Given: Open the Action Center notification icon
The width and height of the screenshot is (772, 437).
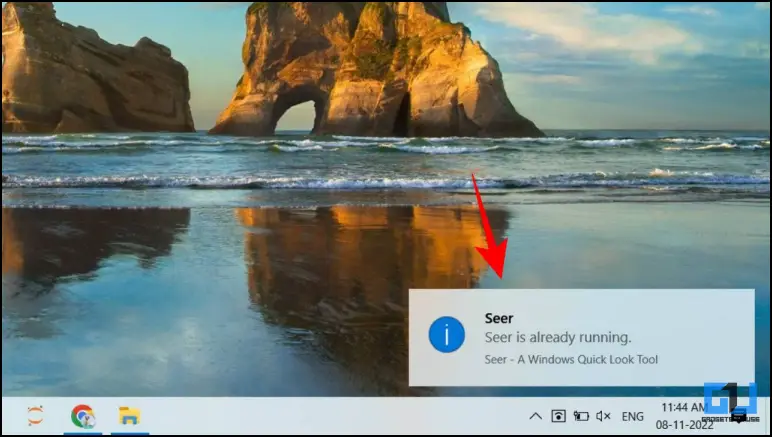Looking at the screenshot, I should tap(739, 416).
